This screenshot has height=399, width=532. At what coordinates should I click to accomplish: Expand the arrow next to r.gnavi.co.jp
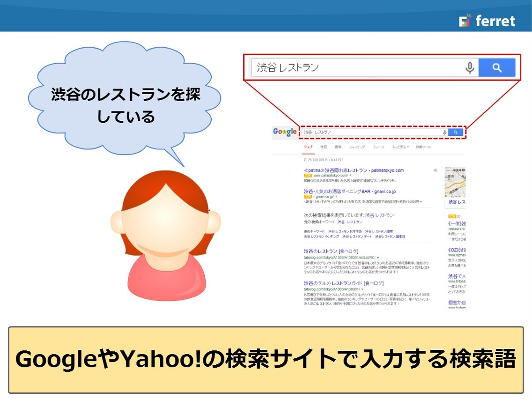pyautogui.click(x=336, y=196)
